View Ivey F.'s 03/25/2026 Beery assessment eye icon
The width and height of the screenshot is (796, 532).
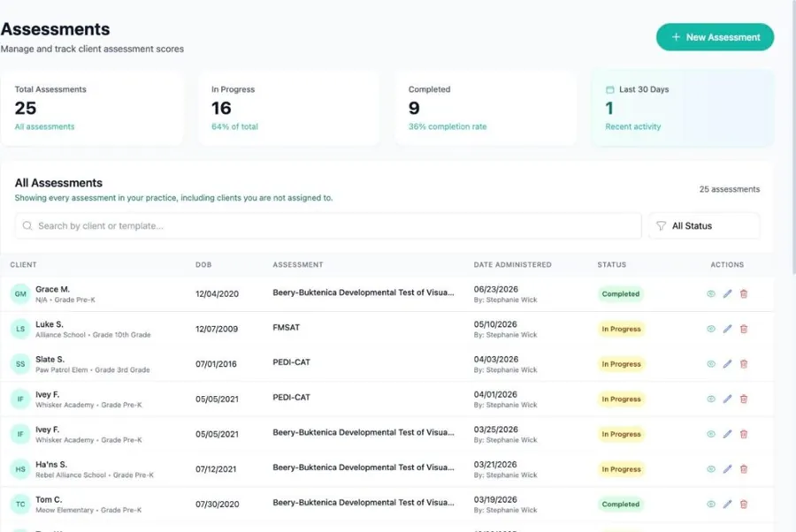711,434
